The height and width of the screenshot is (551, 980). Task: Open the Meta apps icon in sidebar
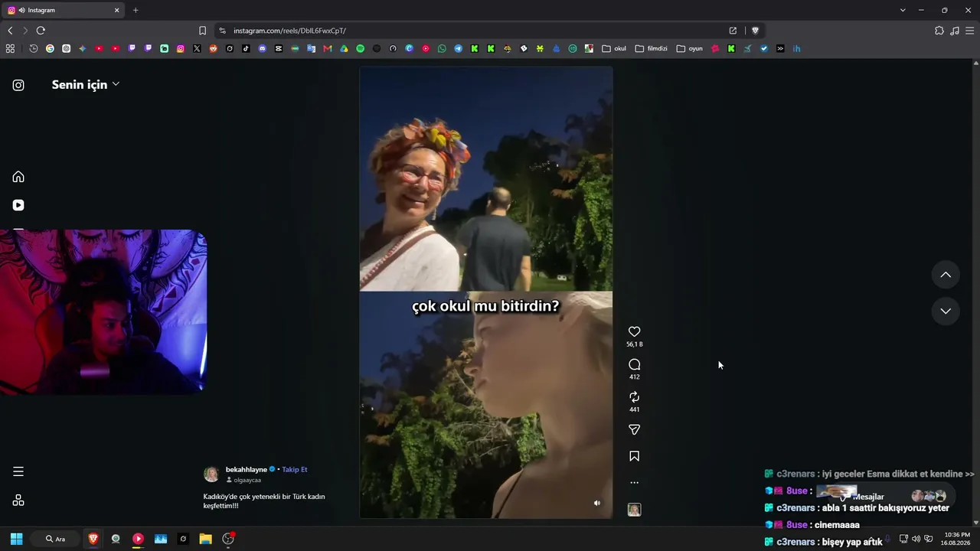[18, 500]
